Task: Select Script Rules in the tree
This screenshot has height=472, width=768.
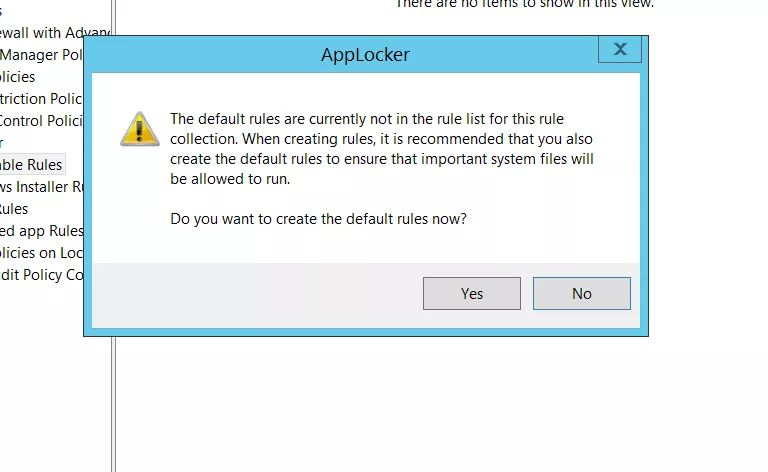Action: 14,209
